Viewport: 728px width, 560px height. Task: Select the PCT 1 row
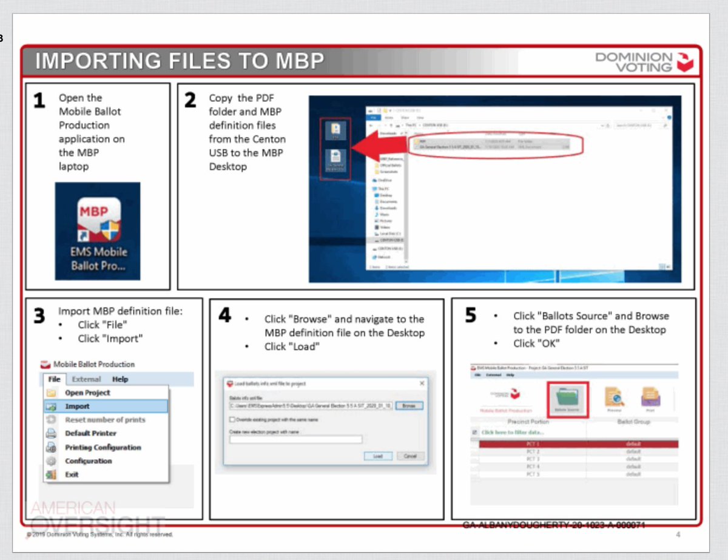point(579,444)
